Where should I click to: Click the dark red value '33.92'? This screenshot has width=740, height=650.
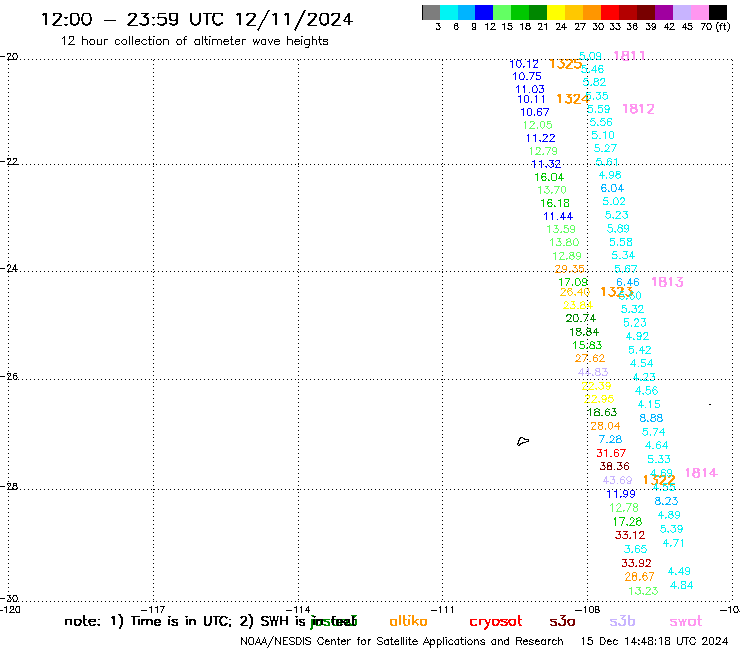(636, 563)
